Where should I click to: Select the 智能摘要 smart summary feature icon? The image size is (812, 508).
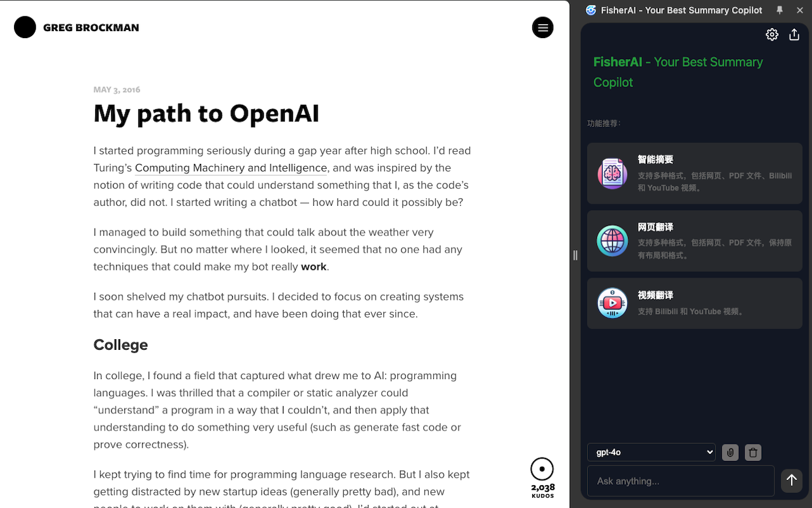pos(612,173)
